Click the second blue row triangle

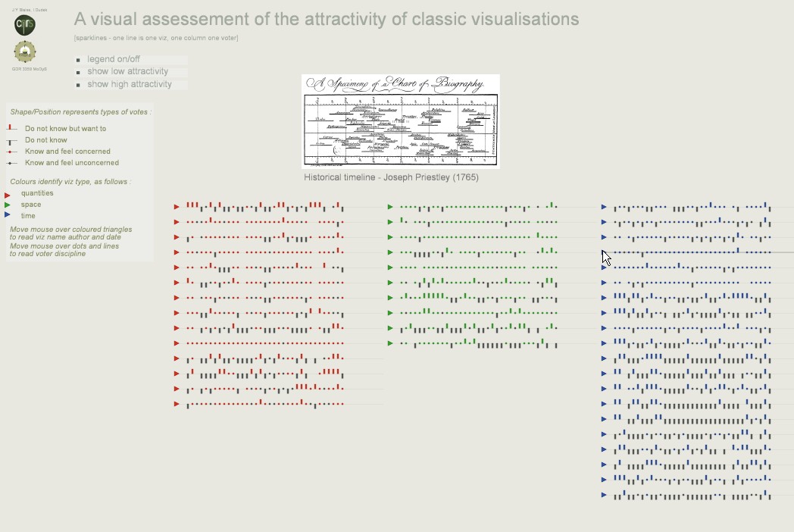604,222
